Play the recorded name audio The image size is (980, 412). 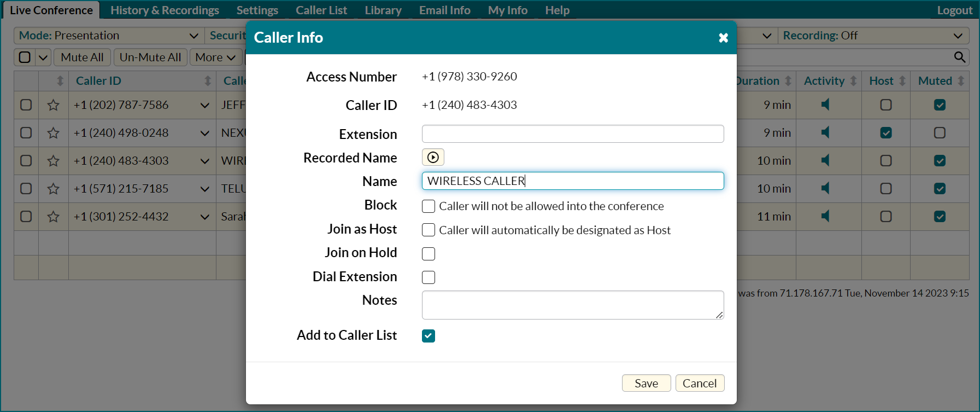[x=433, y=157]
